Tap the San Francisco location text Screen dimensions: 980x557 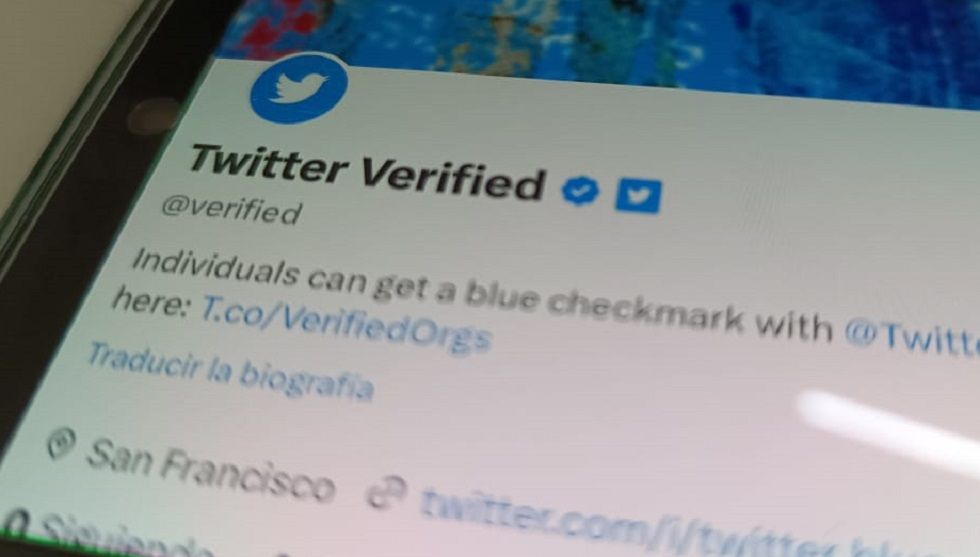tap(209, 469)
